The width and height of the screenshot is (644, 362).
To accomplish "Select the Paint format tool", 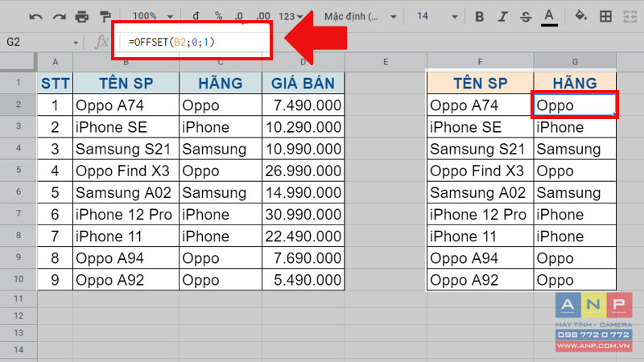I will click(105, 17).
